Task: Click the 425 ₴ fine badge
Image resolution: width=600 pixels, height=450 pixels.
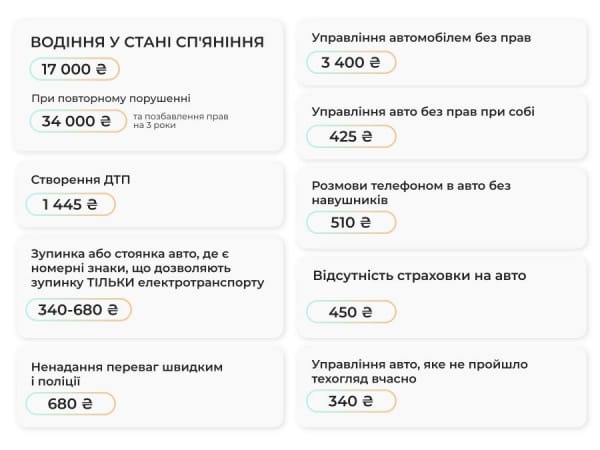Action: pos(351,136)
